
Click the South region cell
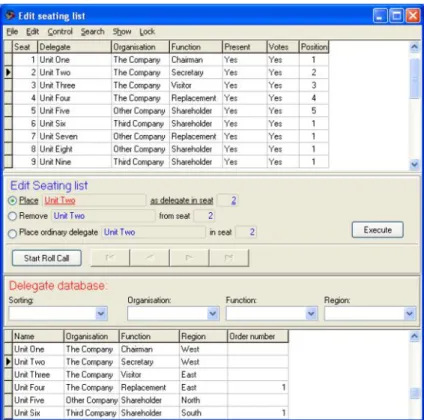pos(203,413)
